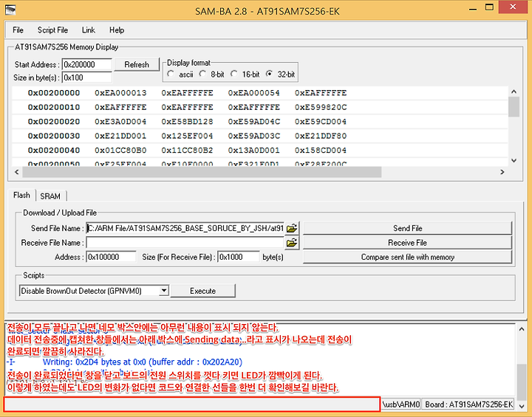Open the File menu
This screenshot has height=417, width=532.
(18, 30)
